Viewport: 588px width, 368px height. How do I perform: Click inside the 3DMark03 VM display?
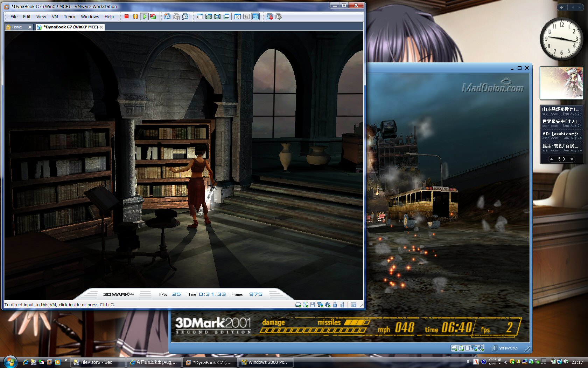click(184, 165)
